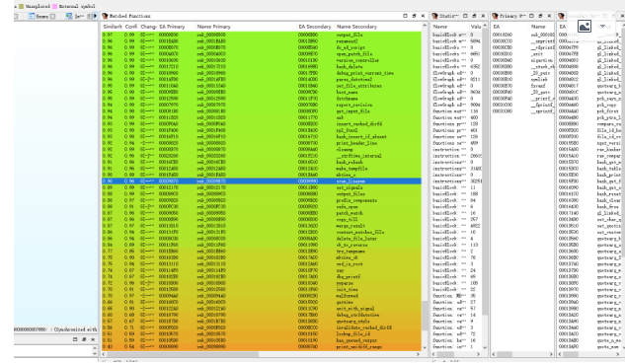Viewport: 625px width, 364px height.
Task: Sort Primary Unmatched by the EA column
Action: click(509, 27)
